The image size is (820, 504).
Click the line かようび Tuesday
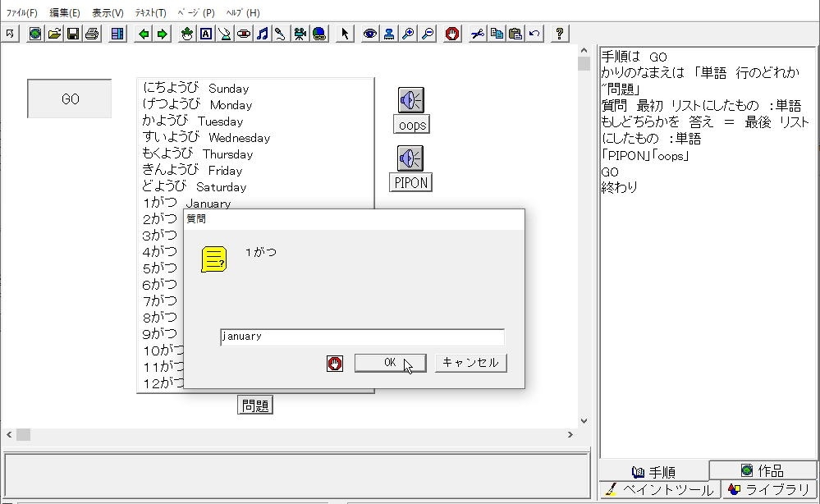pos(192,121)
